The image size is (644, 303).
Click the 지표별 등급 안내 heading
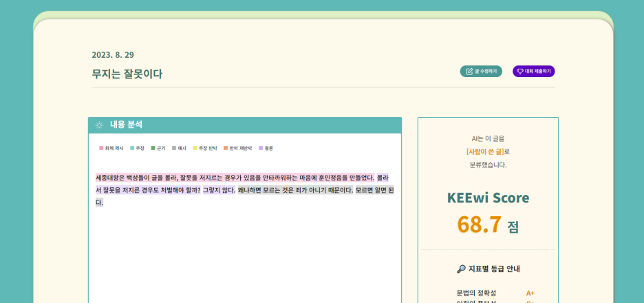[494, 269]
